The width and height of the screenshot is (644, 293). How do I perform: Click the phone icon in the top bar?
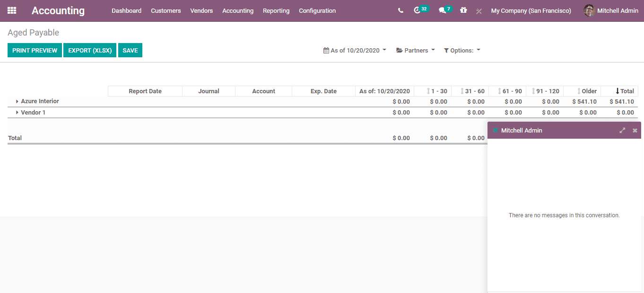pos(400,10)
